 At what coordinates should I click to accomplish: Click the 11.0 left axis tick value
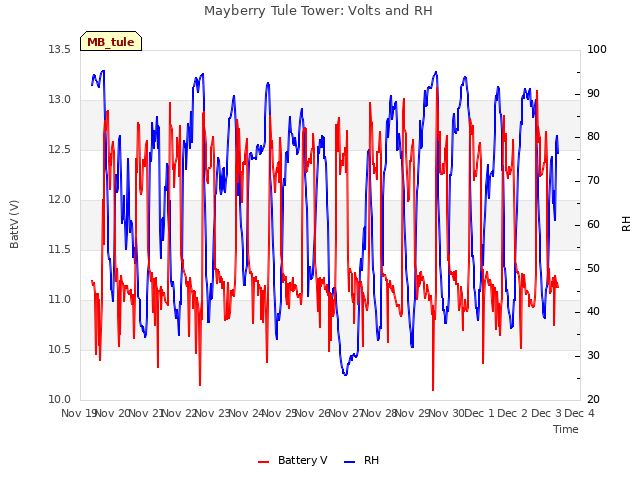coord(59,300)
